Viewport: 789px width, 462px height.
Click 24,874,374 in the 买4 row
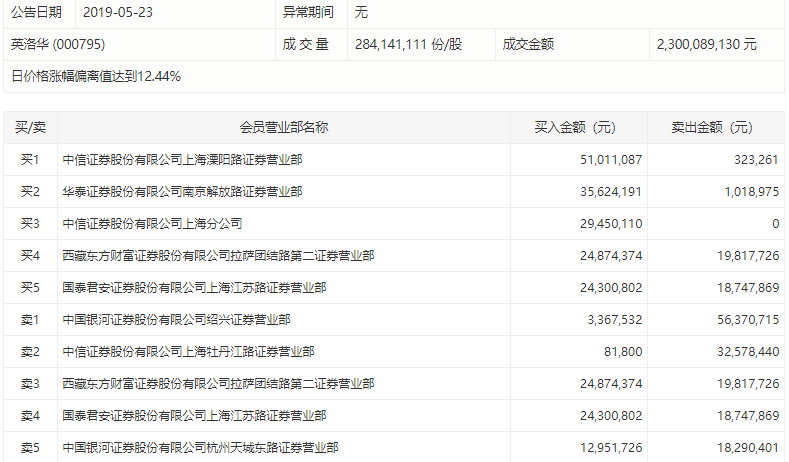(611, 256)
